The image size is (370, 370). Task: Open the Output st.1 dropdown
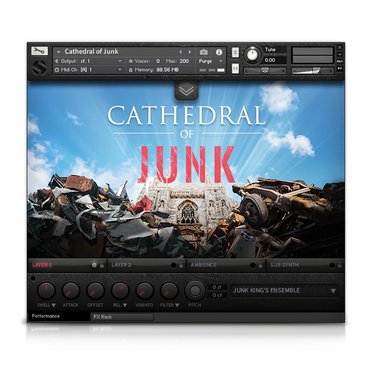pos(120,61)
